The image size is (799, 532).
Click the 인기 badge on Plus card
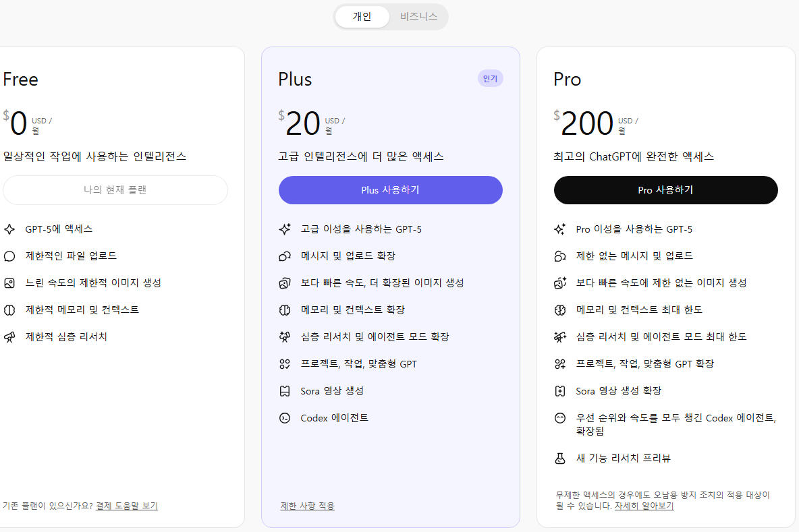tap(490, 78)
